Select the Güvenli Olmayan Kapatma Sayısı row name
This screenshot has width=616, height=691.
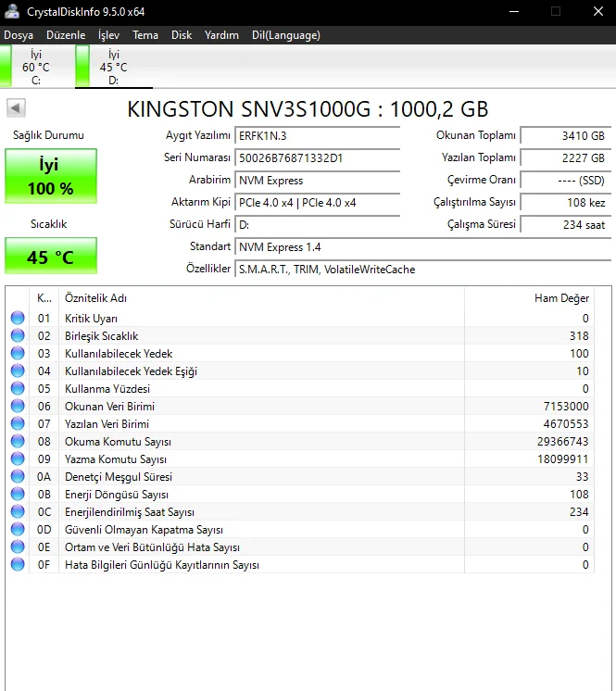[x=144, y=530]
